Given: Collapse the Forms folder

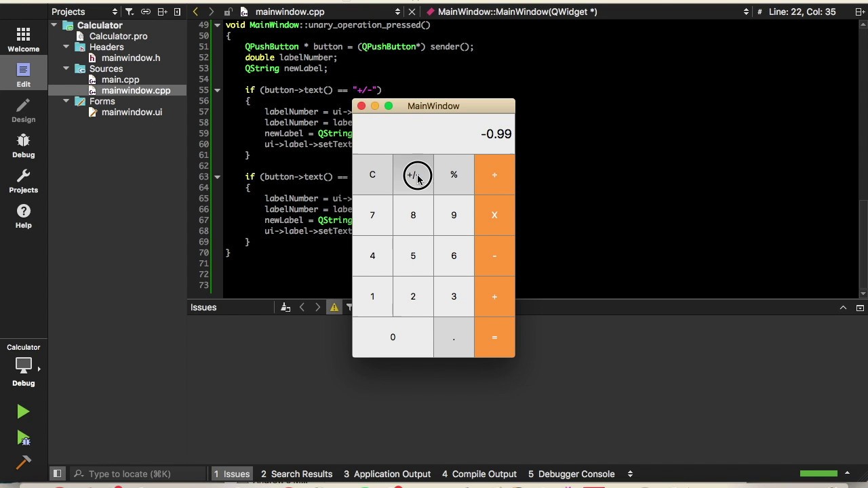Looking at the screenshot, I should [x=66, y=101].
